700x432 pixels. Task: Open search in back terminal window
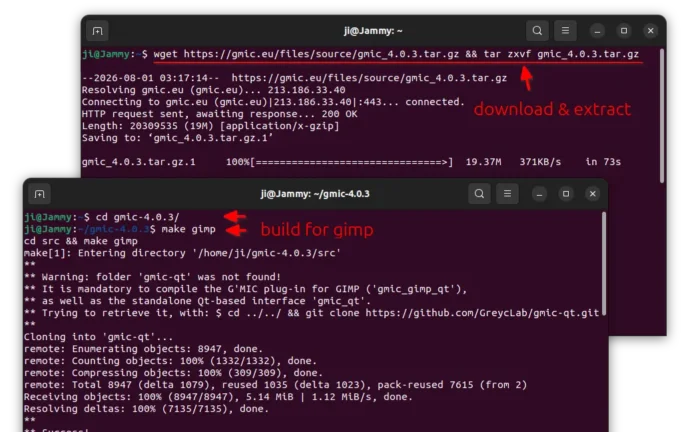(537, 31)
